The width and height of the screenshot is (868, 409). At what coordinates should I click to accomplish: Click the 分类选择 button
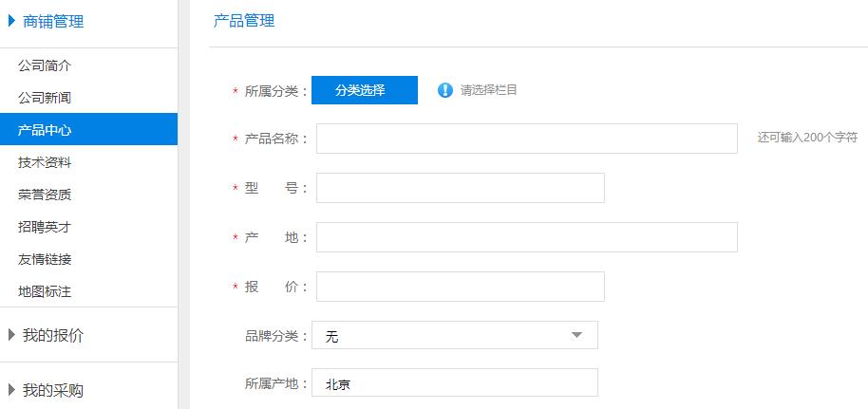click(x=364, y=90)
